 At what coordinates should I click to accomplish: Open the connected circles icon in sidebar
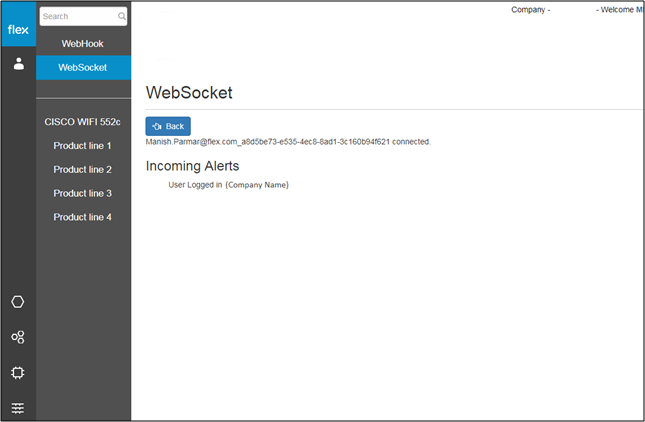pyautogui.click(x=18, y=337)
